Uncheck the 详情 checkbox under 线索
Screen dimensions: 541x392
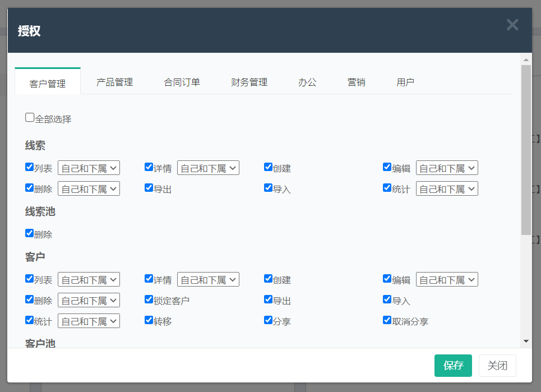click(149, 167)
